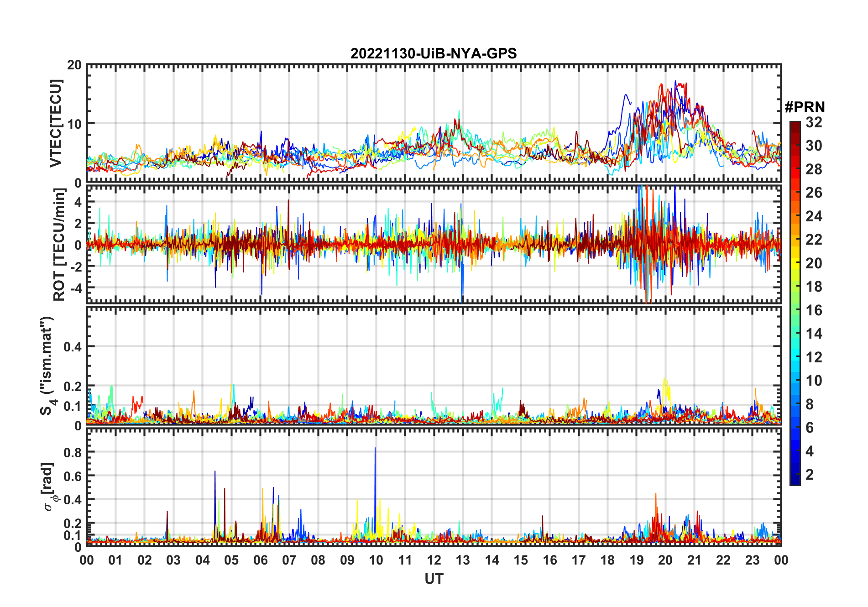Click colorbar tick label 28
Screen dimensions: 868x607
[814, 169]
